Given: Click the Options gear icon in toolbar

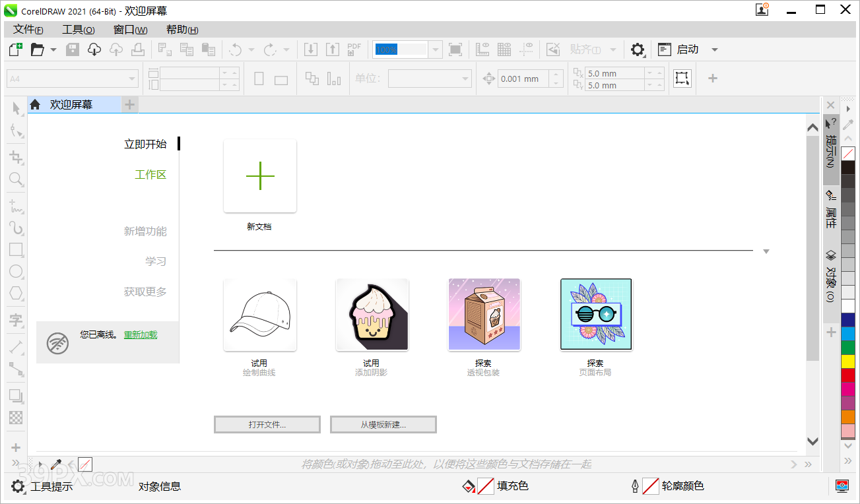Looking at the screenshot, I should click(x=637, y=49).
